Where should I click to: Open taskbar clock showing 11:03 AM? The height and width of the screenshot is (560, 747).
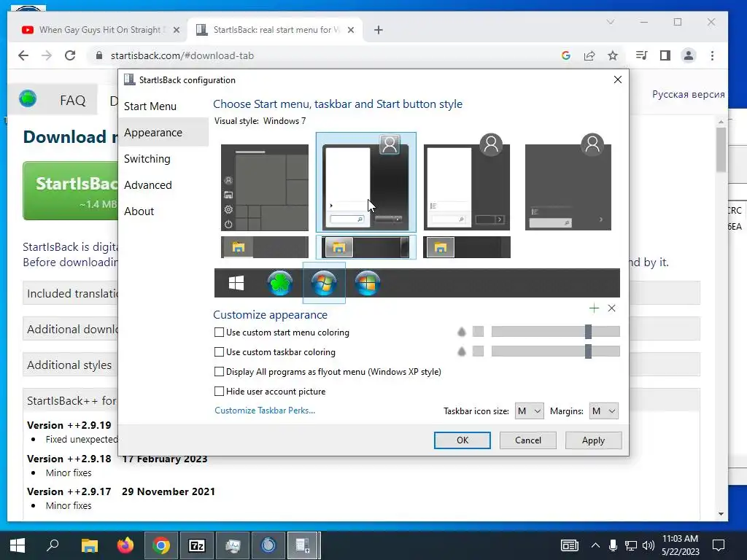681,545
